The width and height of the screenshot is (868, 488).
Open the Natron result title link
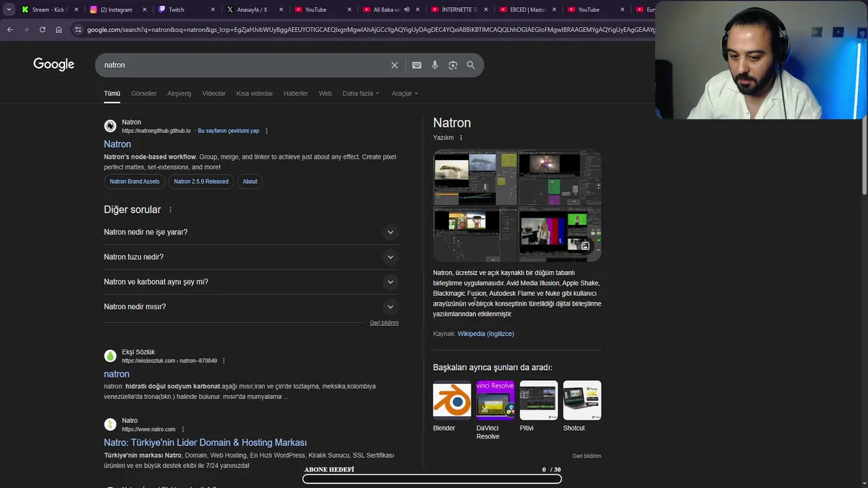tap(117, 144)
